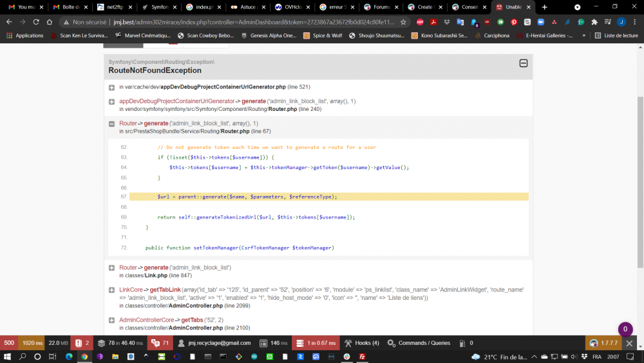Viewport: 644px width, 363px height.
Task: Open the Ghostery extension with badge
Action: (474, 23)
